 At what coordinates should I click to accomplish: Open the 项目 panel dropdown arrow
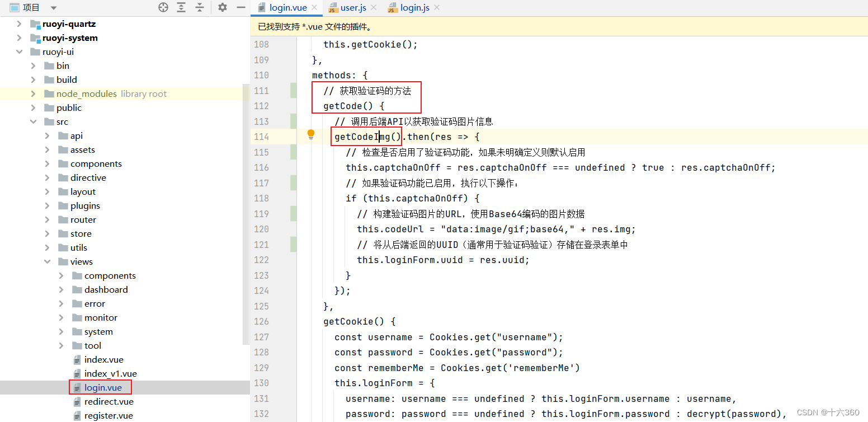(53, 7)
